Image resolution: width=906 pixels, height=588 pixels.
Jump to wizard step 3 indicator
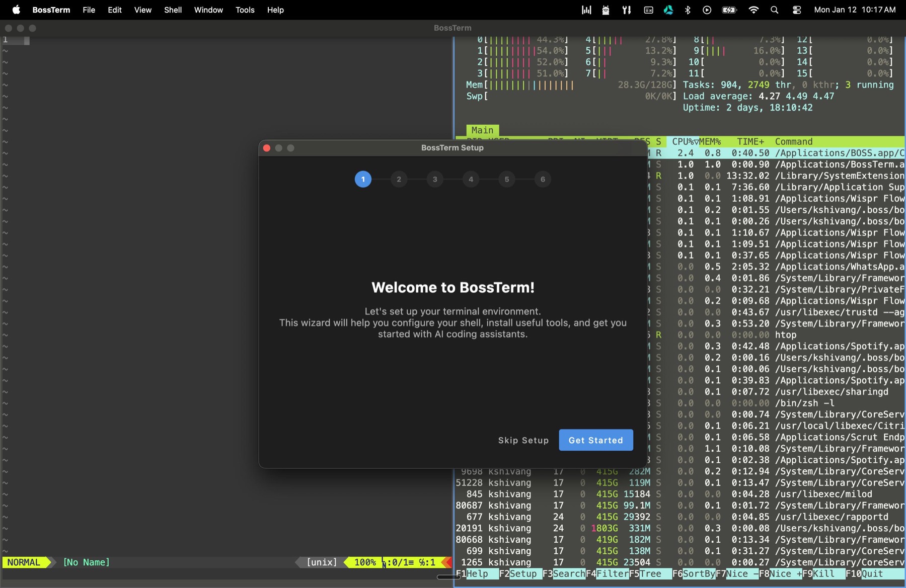pyautogui.click(x=435, y=179)
